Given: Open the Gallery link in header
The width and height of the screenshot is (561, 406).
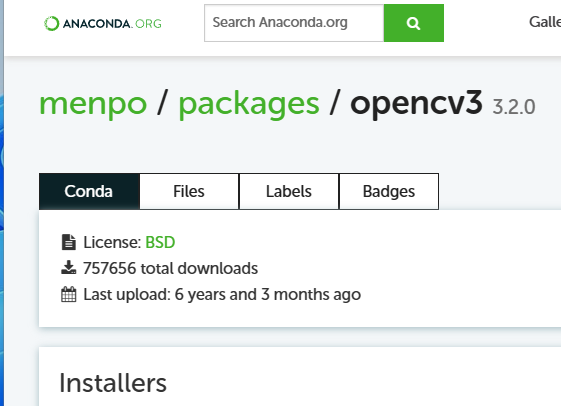Looking at the screenshot, I should (x=545, y=22).
